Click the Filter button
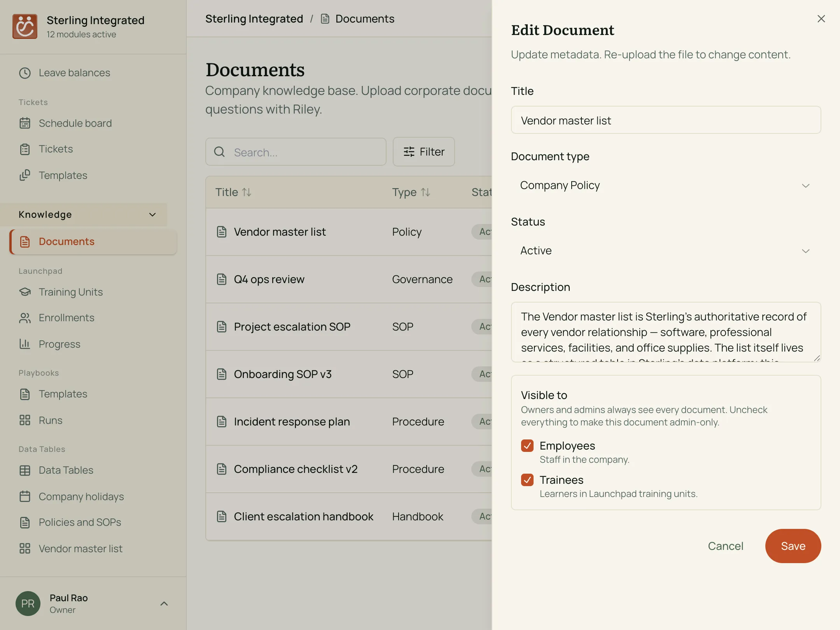840x630 pixels. 423,152
